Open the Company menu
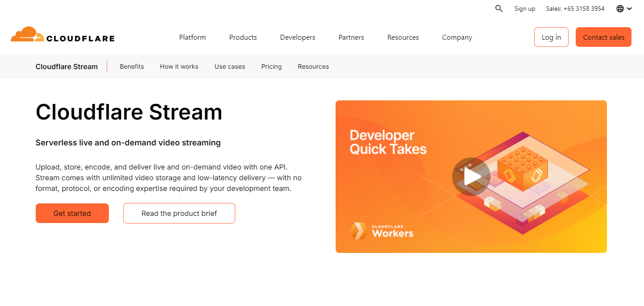The image size is (644, 306). 457,37
